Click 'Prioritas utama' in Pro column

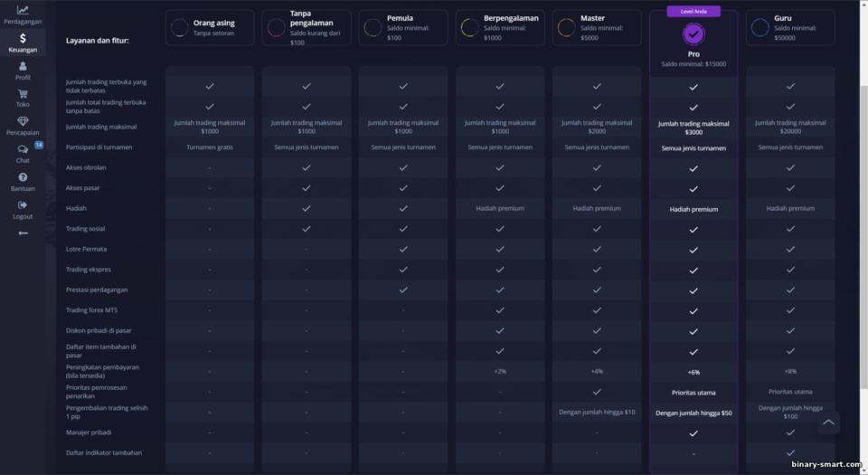[x=693, y=393]
